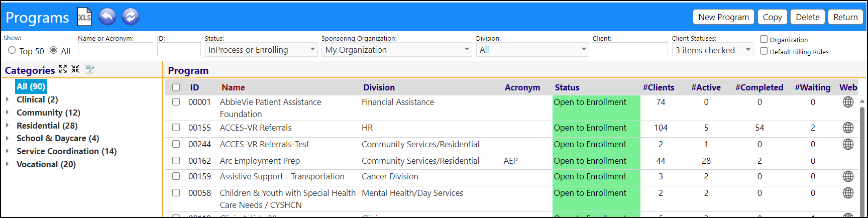Screen dimensions: 868x218
Task: Collapse all categories icon
Action: pyautogui.click(x=75, y=69)
